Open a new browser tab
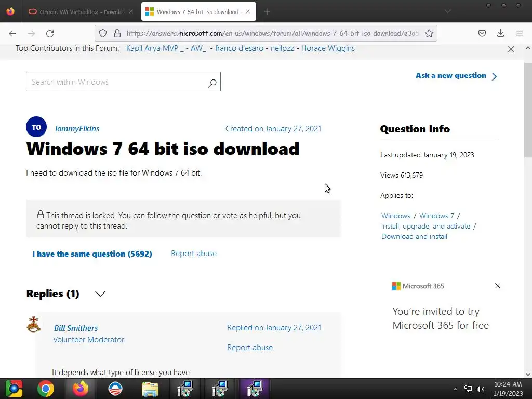This screenshot has width=532, height=399. click(x=267, y=12)
